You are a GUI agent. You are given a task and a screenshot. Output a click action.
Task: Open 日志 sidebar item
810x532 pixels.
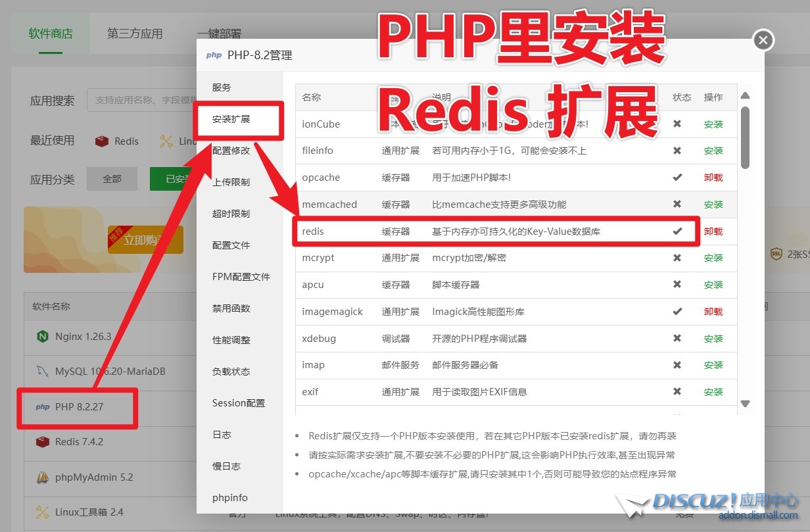coord(222,435)
